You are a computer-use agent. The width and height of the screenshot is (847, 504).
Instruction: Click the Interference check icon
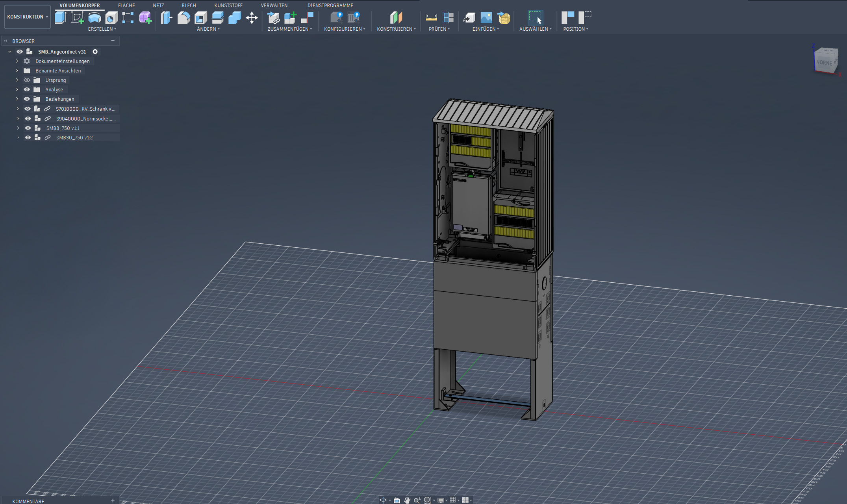tap(448, 18)
